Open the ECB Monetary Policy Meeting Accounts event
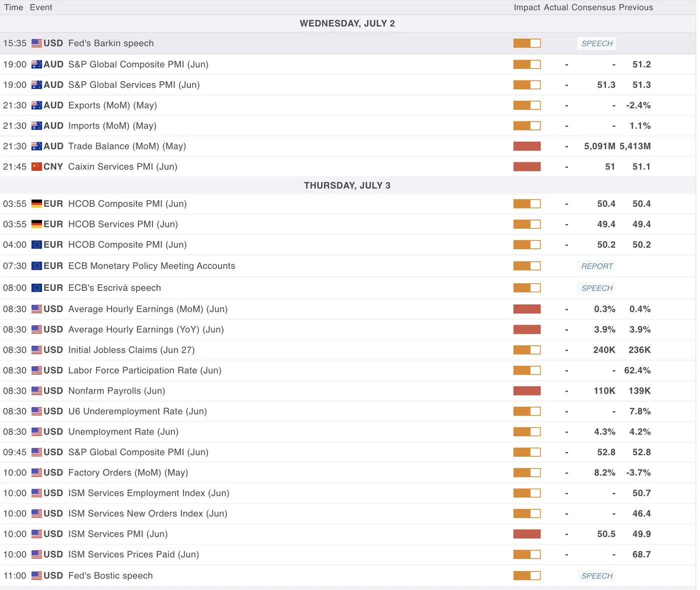 [151, 266]
